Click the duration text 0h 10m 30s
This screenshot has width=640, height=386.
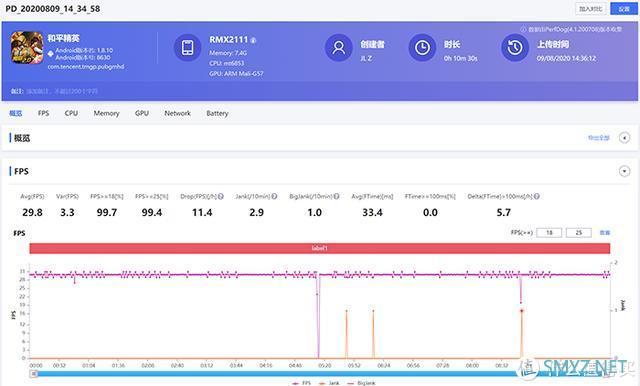pos(460,58)
